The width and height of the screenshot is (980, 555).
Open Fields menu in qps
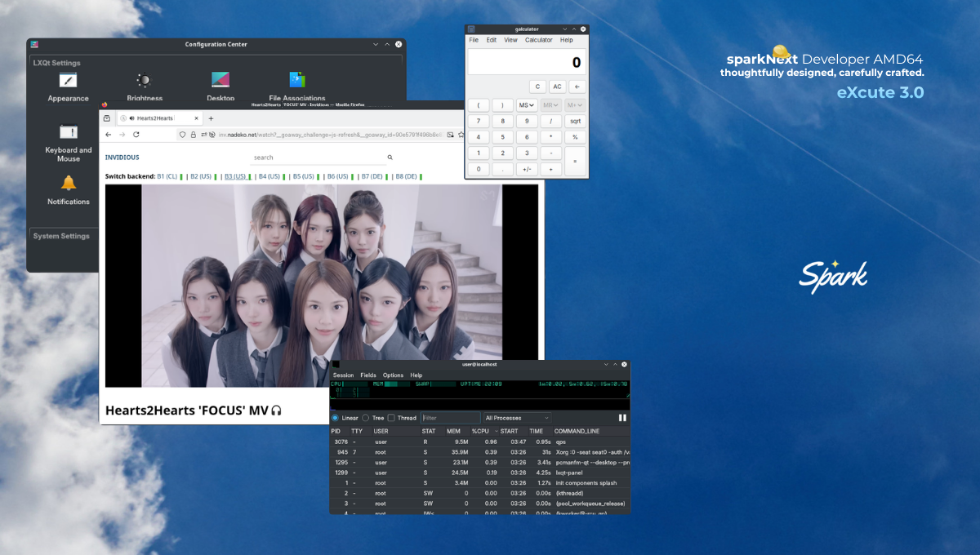coord(368,375)
